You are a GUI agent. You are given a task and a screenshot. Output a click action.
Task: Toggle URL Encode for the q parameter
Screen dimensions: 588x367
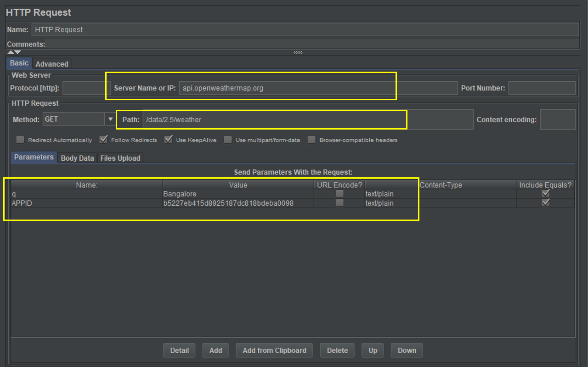click(339, 193)
